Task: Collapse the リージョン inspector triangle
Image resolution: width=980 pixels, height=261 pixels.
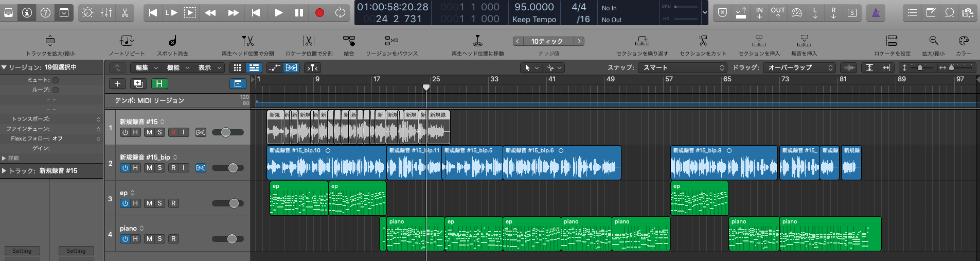Action: (x=4, y=67)
